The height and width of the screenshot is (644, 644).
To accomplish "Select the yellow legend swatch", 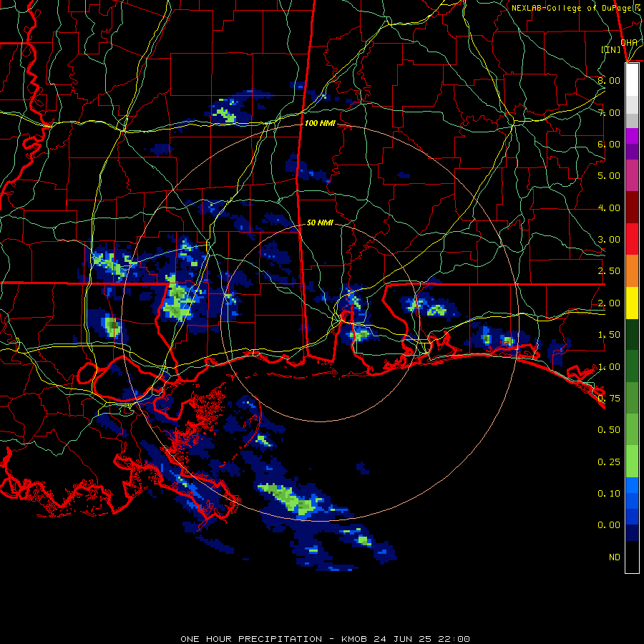I will [632, 303].
